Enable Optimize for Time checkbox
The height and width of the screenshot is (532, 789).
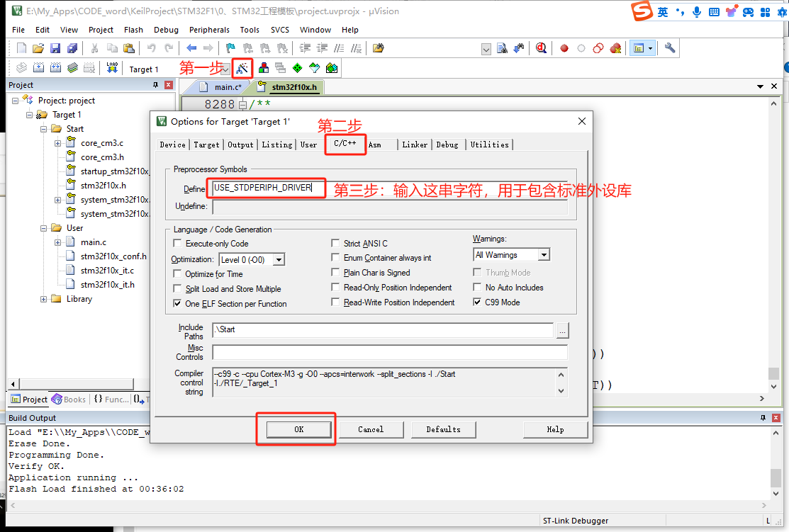pyautogui.click(x=177, y=273)
